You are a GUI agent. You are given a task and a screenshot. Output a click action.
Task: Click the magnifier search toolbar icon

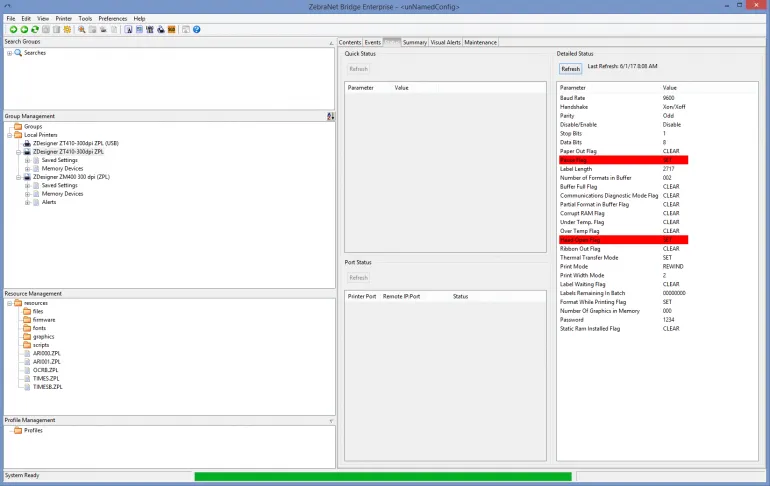tap(82, 30)
